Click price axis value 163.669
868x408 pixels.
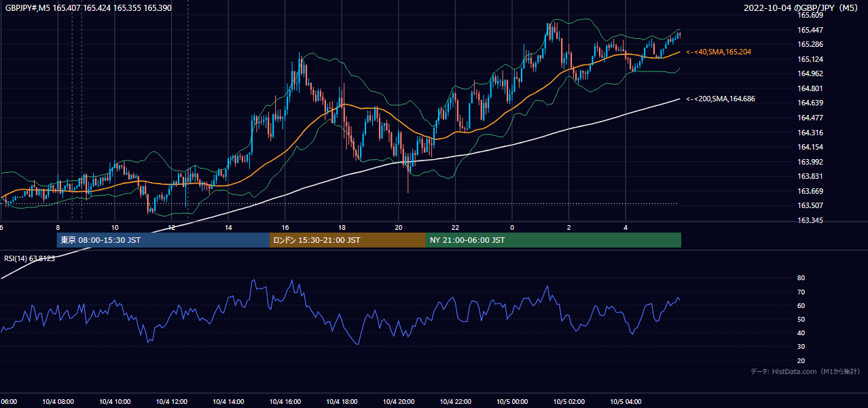(x=810, y=191)
